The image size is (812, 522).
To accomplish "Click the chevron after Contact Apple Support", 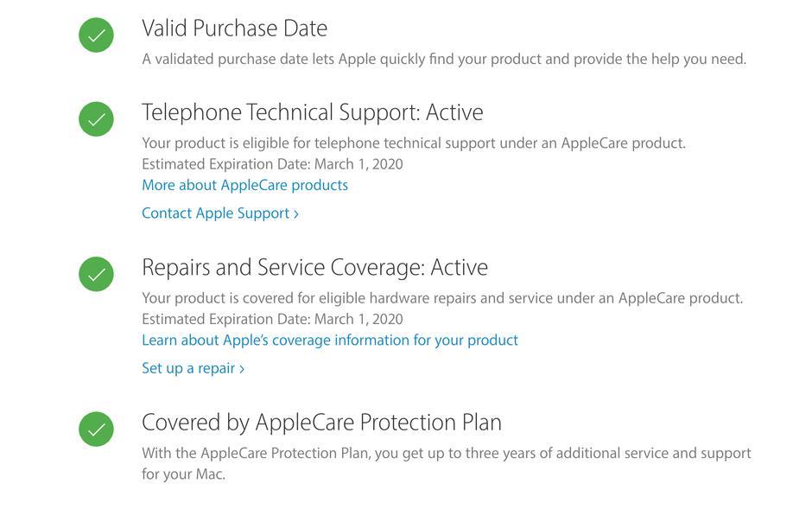I will pyautogui.click(x=296, y=213).
